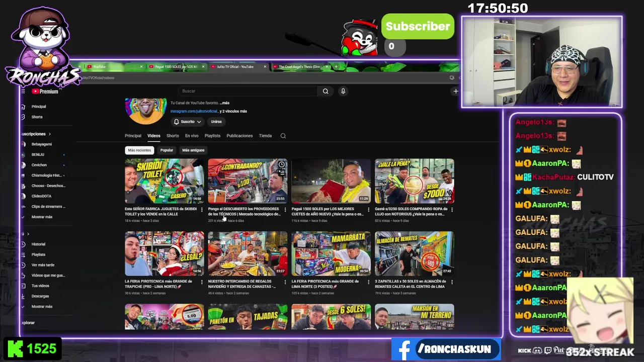The width and height of the screenshot is (644, 362).
Task: Open Chooso - Desechos subscription channel
Action: click(48, 186)
